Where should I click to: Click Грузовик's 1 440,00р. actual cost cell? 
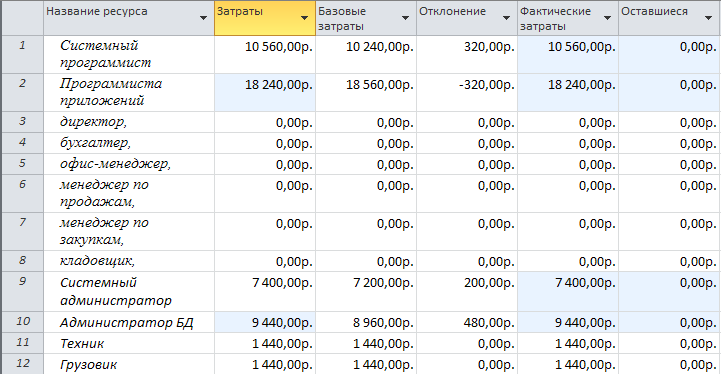(568, 364)
